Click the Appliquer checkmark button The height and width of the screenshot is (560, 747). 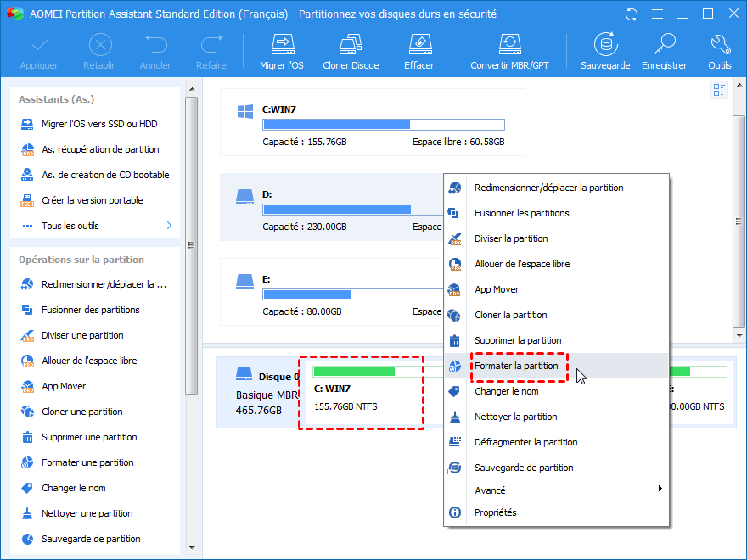(39, 52)
